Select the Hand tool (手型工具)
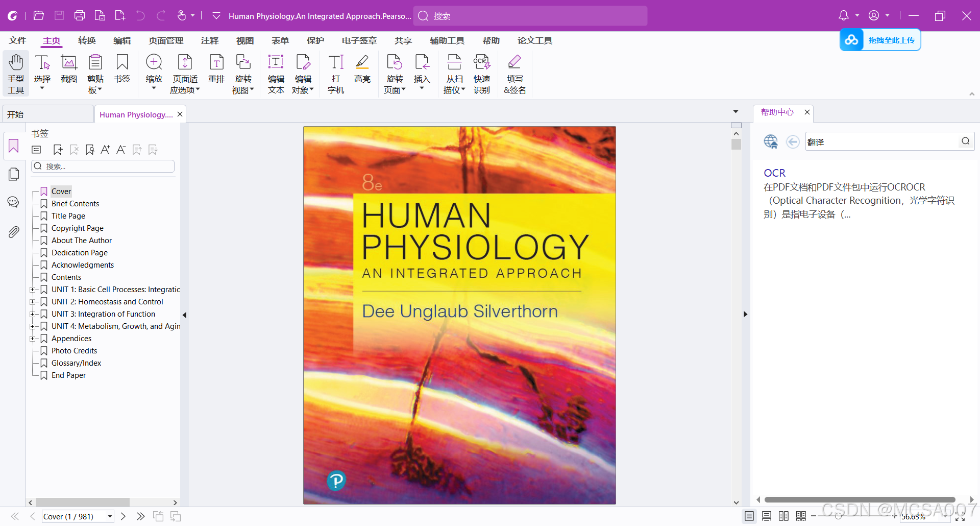This screenshot has height=526, width=980. [16, 74]
